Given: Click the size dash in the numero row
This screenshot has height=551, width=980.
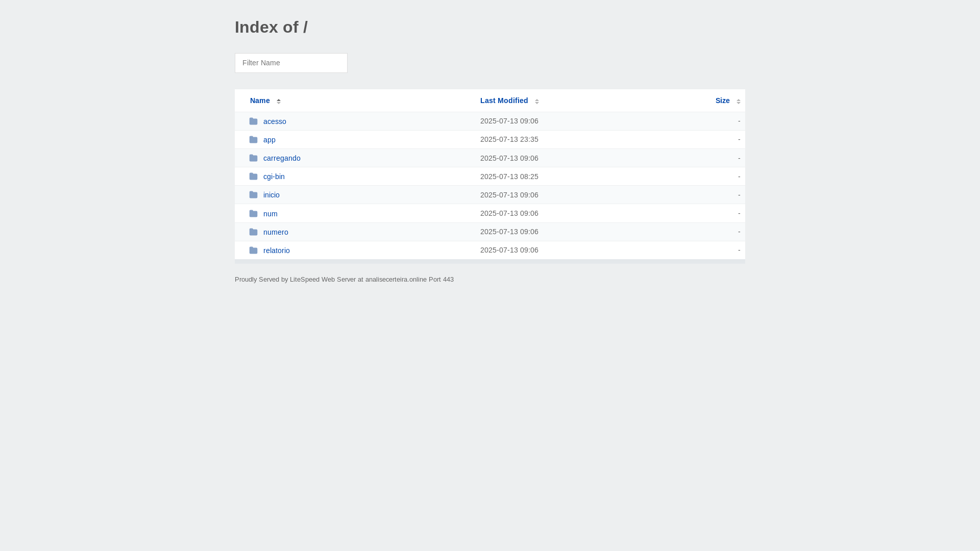Looking at the screenshot, I should coord(739,232).
